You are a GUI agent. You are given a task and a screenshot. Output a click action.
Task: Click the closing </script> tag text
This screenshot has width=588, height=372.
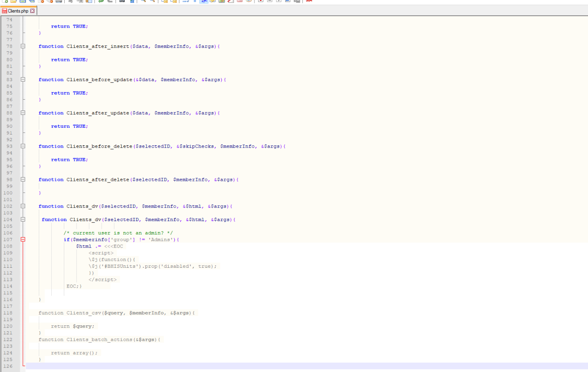(x=102, y=280)
